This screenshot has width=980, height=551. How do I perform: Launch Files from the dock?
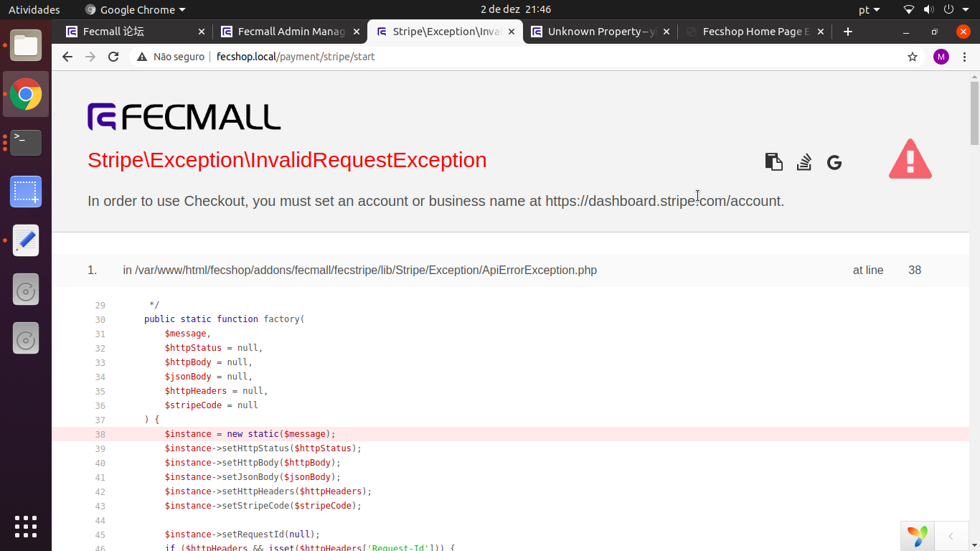26,45
